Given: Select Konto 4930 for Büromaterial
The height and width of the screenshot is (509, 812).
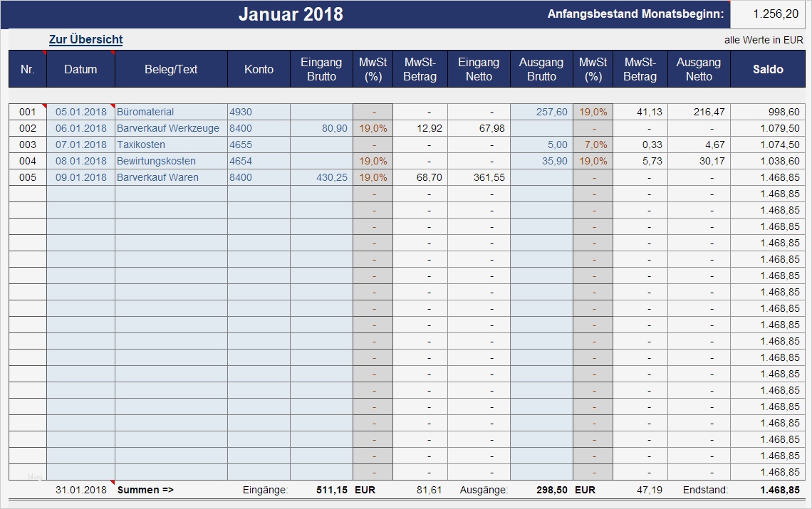Looking at the screenshot, I should tap(259, 112).
